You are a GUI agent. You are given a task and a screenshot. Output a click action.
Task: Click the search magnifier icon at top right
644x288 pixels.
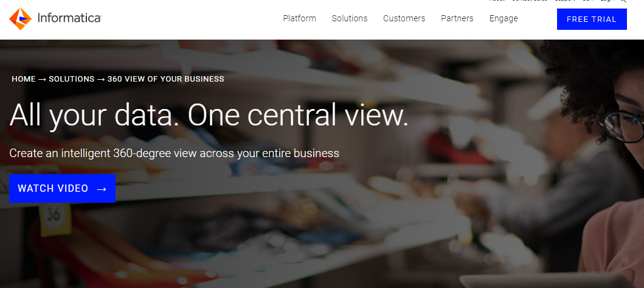point(623,1)
